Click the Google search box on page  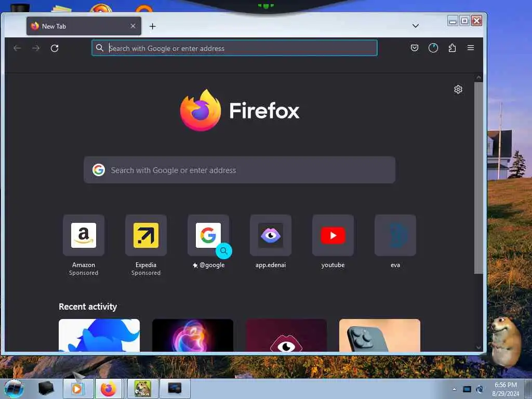coord(240,170)
